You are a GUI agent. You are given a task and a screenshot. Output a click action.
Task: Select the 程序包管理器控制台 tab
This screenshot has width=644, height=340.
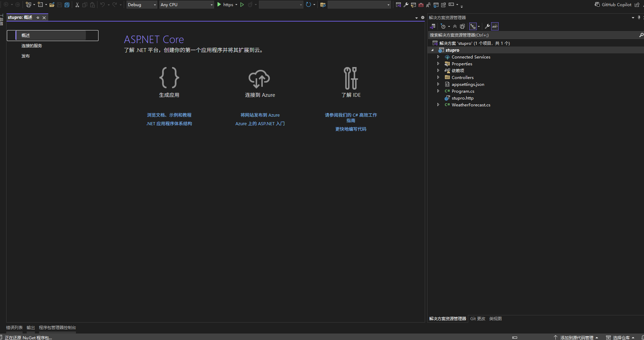pos(57,327)
